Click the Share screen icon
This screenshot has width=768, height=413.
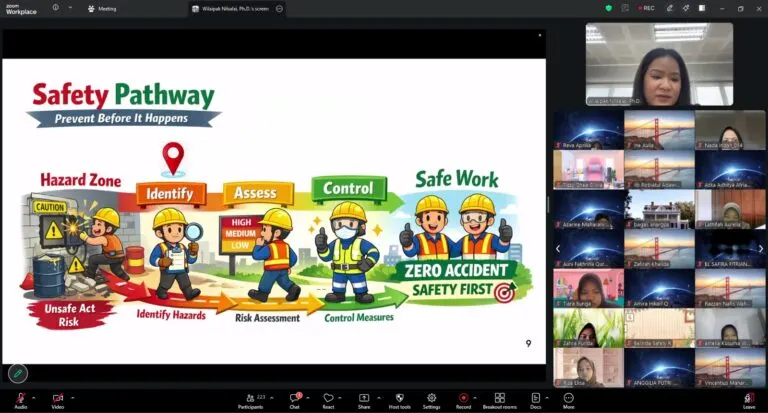pos(364,400)
